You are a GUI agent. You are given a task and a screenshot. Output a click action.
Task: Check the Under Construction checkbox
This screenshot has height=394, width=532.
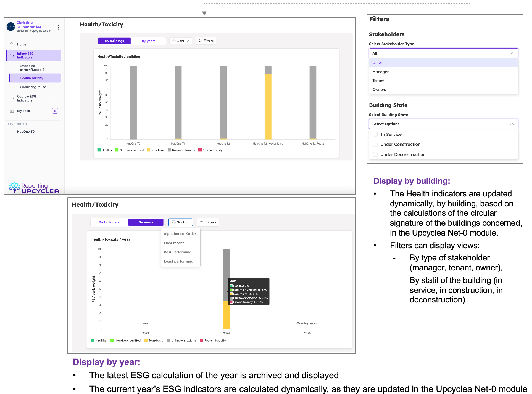click(375, 144)
